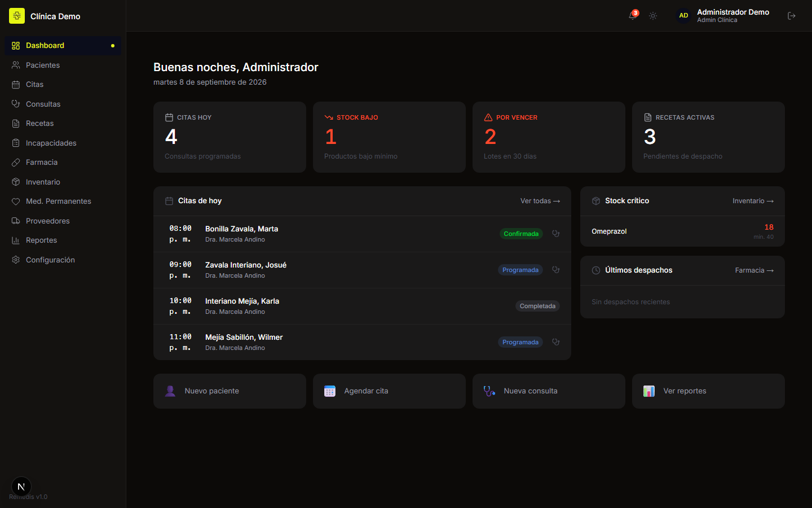Viewport: 812px width, 508px height.
Task: Follow the Farmacia link in Últimos despachos
Action: point(754,270)
